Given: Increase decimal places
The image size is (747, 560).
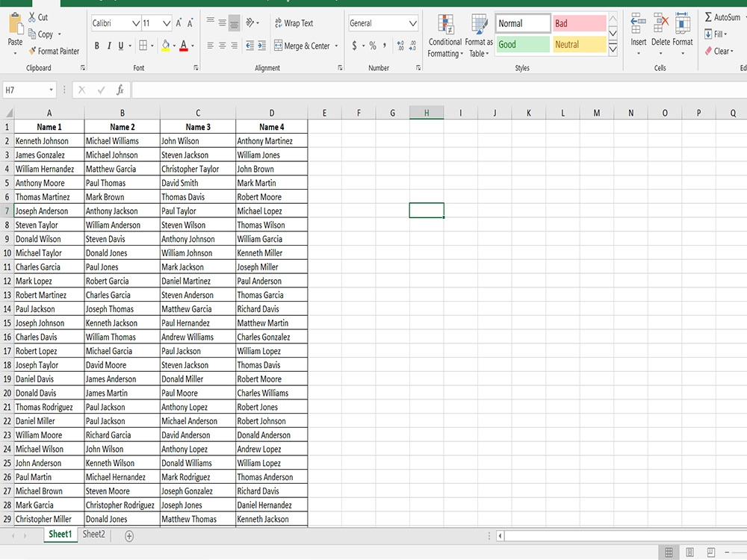Looking at the screenshot, I should (400, 46).
